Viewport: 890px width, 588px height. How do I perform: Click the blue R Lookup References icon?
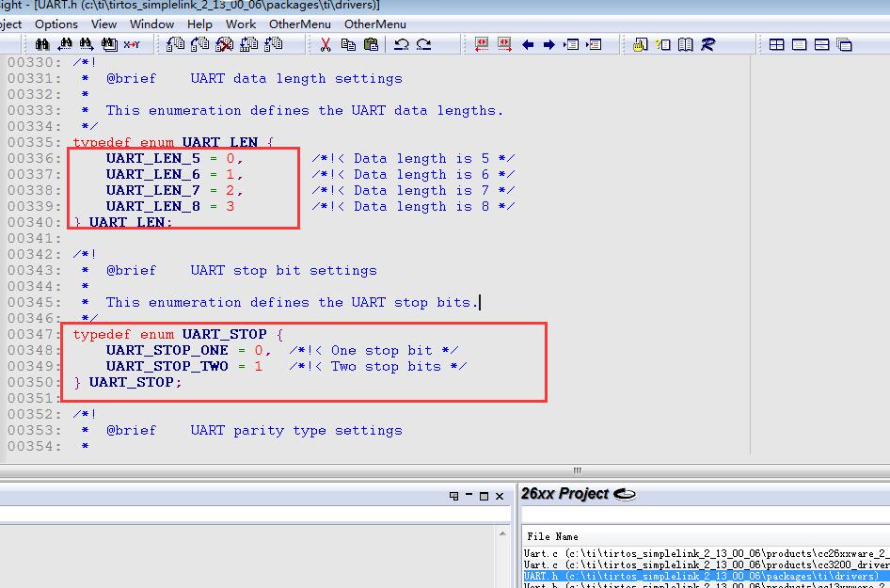pyautogui.click(x=707, y=44)
